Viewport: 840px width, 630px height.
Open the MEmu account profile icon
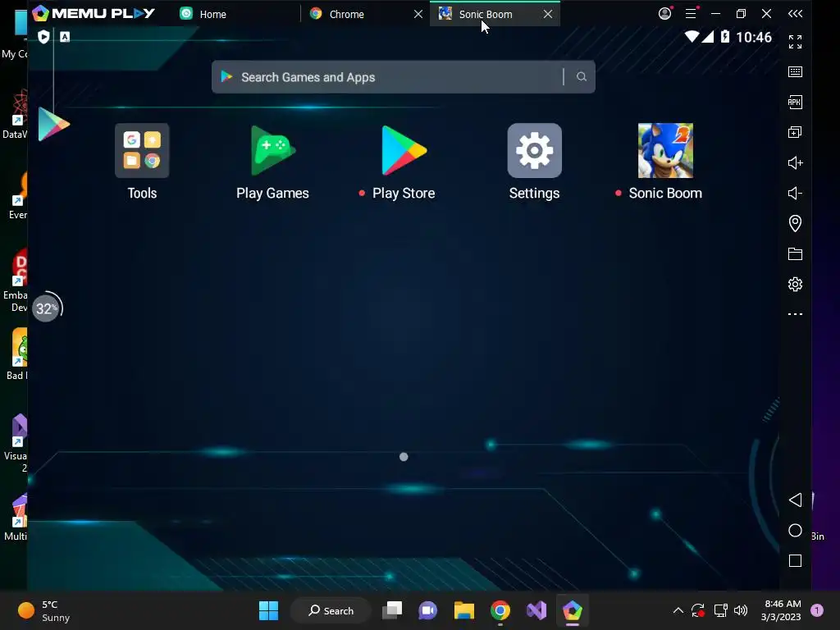(x=664, y=13)
